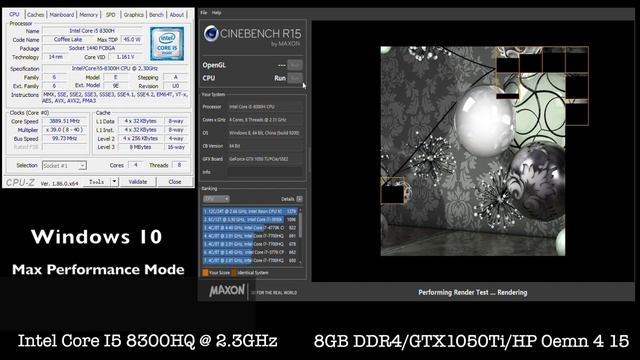Click the Core Speed value 3889.51 MHz
This screenshot has width=640, height=360.
point(65,121)
